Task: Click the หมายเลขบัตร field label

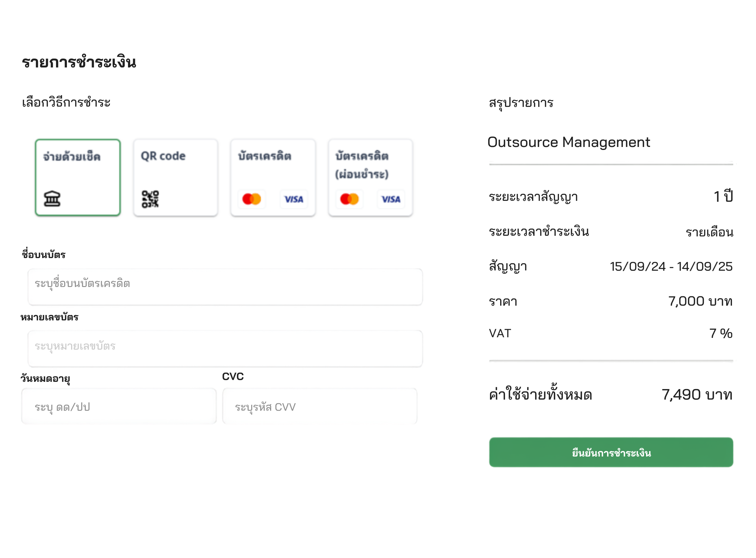Action: (x=49, y=317)
